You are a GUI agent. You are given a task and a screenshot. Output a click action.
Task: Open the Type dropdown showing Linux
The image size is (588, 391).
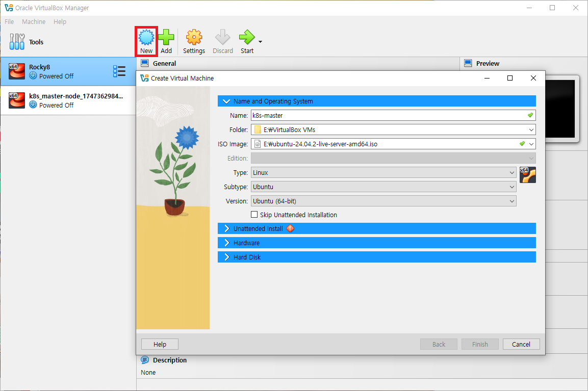pyautogui.click(x=384, y=172)
